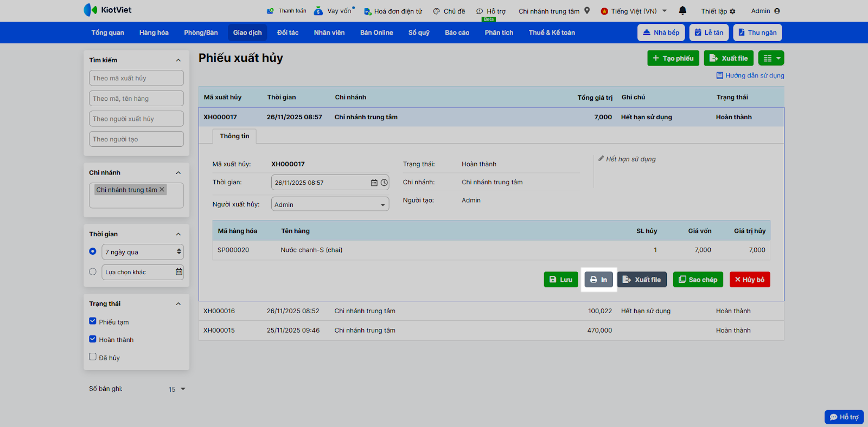
Task: Click the Theo mã xuất hủy search field
Action: coord(136,78)
